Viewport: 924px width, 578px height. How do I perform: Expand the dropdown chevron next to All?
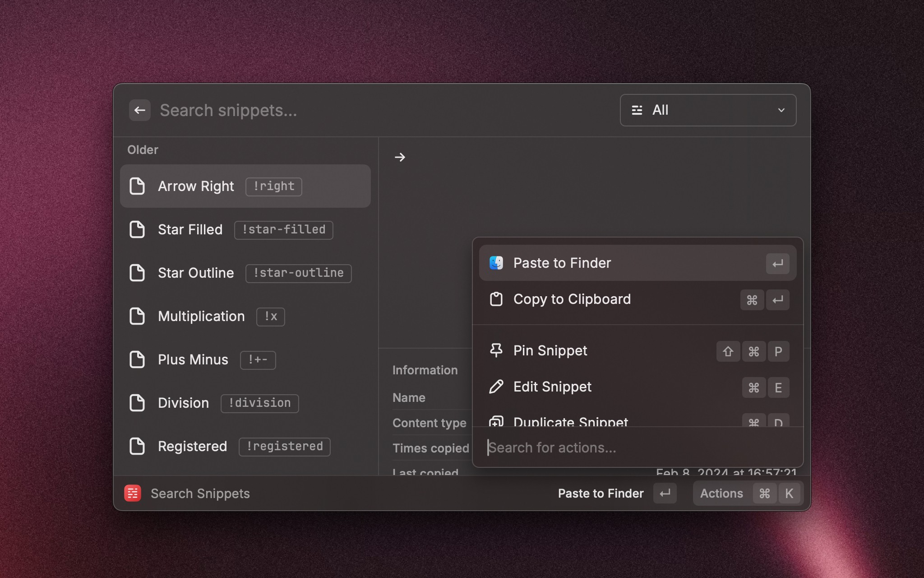(x=781, y=110)
